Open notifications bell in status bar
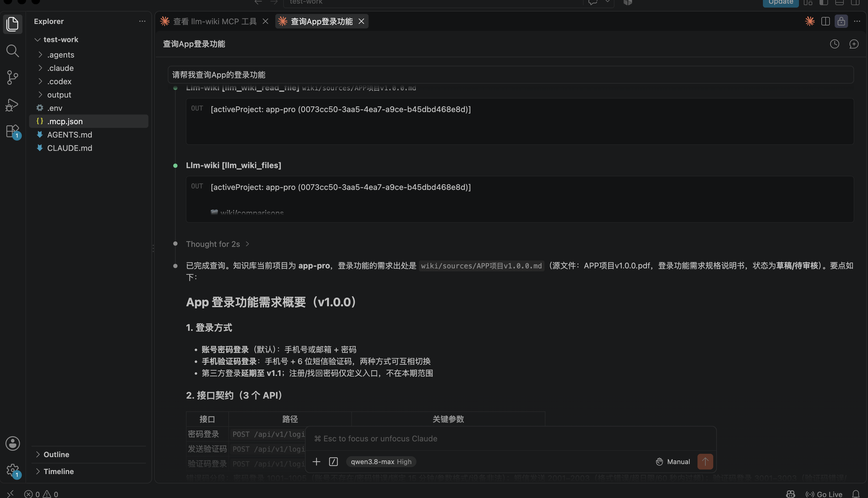The width and height of the screenshot is (868, 498). click(x=856, y=494)
